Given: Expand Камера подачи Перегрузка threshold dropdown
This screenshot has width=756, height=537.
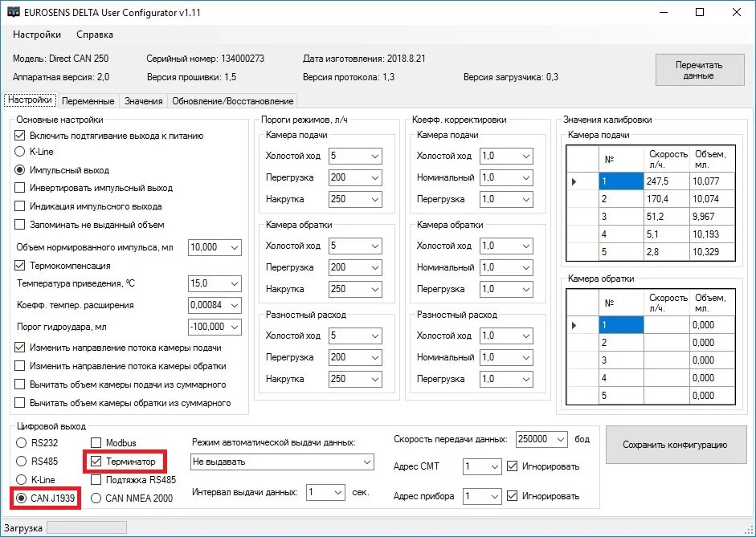Looking at the screenshot, I should point(375,177).
